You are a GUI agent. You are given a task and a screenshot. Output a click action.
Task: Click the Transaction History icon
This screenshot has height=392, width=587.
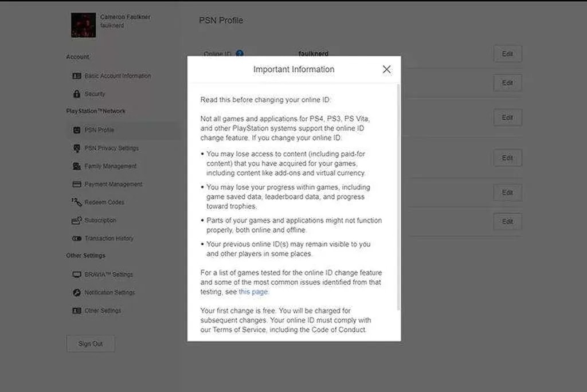click(x=77, y=238)
